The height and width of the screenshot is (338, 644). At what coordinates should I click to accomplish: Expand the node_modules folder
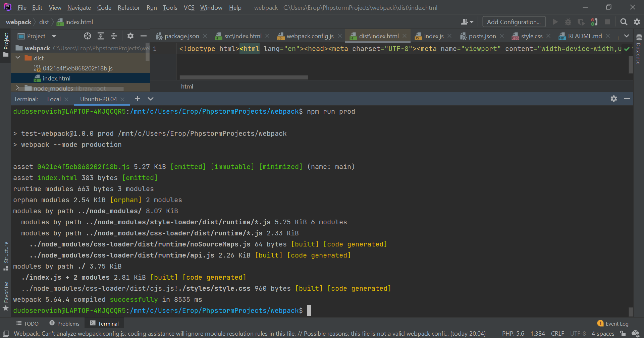(17, 88)
